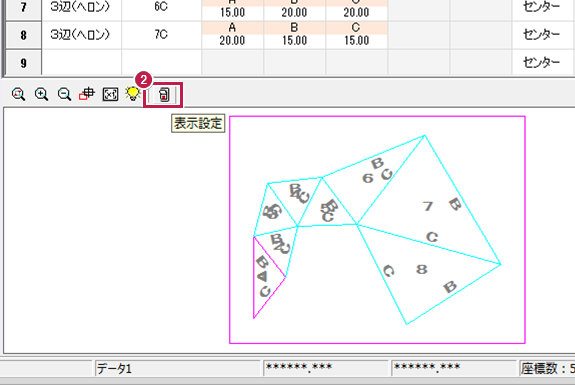Click the zoom in magnifier icon

[41, 94]
